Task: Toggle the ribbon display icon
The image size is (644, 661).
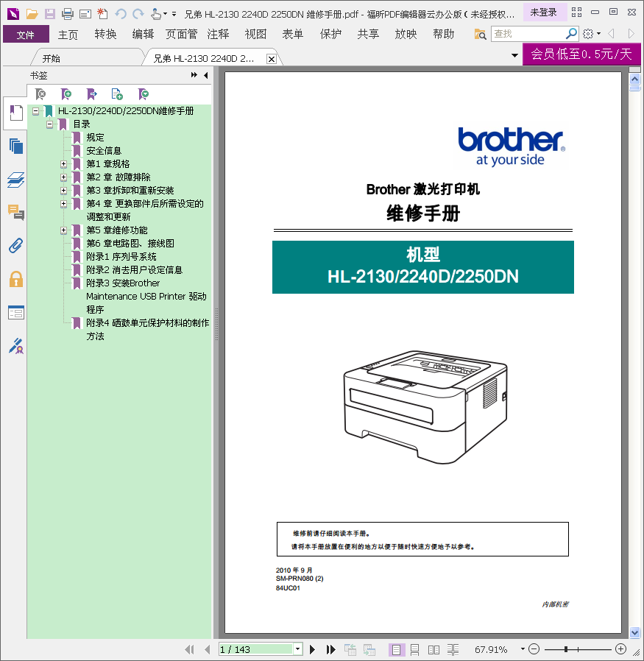Action: pos(576,12)
